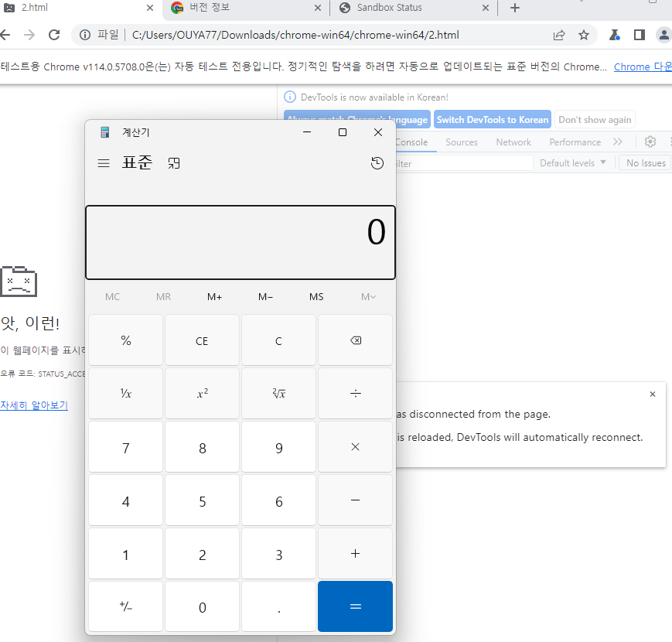Click the calculator display showing 0

point(240,243)
